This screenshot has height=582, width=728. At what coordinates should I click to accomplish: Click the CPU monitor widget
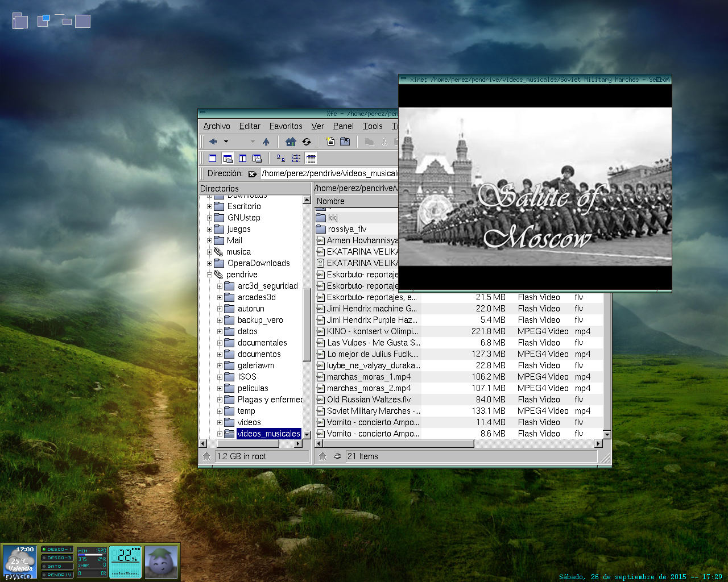tap(125, 562)
